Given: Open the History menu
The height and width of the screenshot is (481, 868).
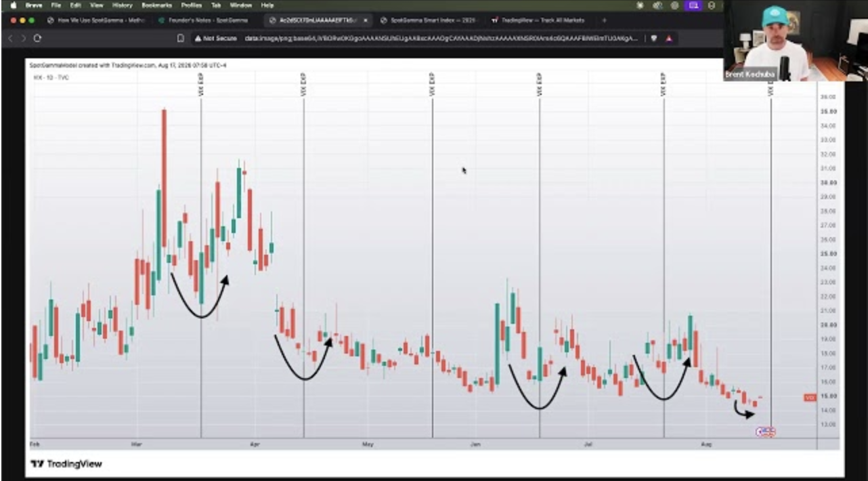Looking at the screenshot, I should tap(122, 5).
